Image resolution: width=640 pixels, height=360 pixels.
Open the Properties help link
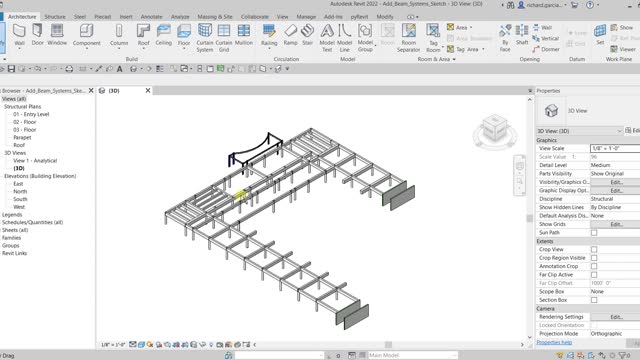point(554,342)
